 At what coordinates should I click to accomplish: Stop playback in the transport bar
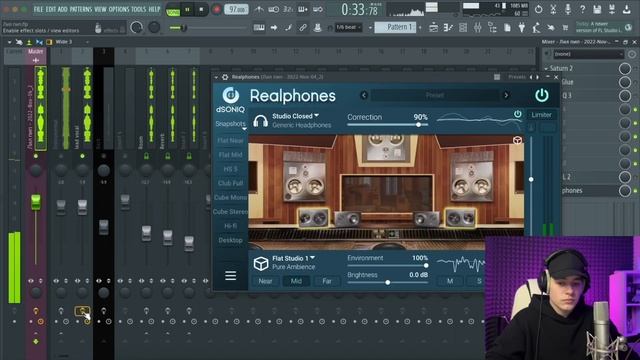[x=201, y=10]
